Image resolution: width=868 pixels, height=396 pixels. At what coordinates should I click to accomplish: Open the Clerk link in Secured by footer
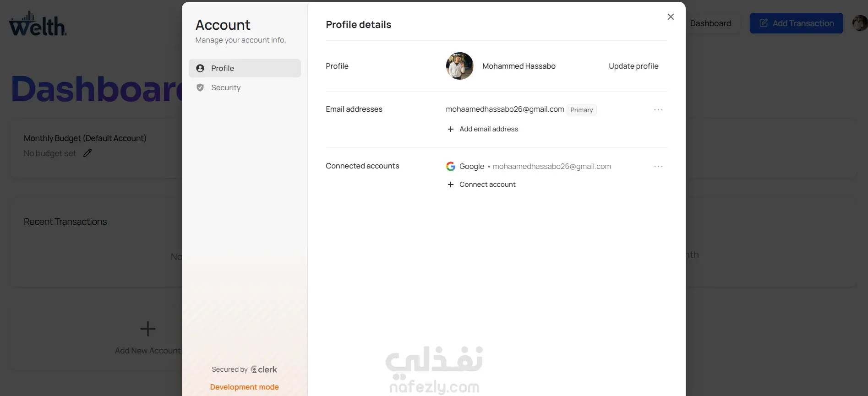point(264,369)
